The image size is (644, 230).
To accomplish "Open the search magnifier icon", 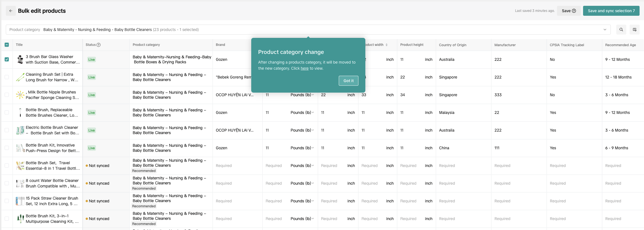I will (x=621, y=30).
